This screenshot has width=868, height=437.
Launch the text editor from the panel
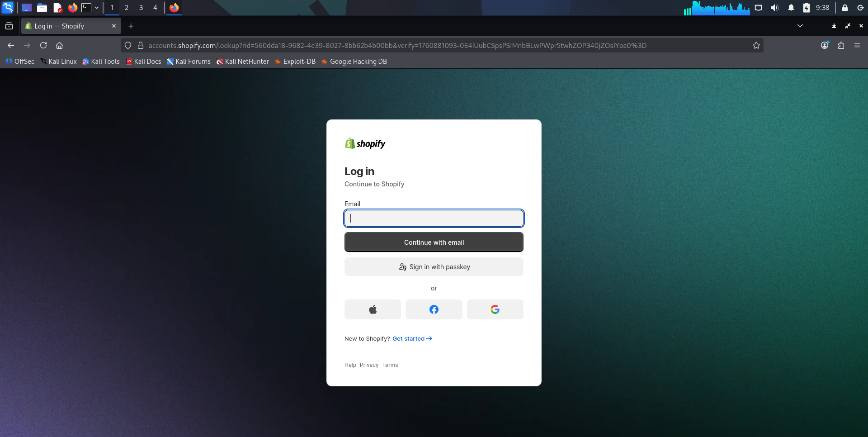(57, 8)
